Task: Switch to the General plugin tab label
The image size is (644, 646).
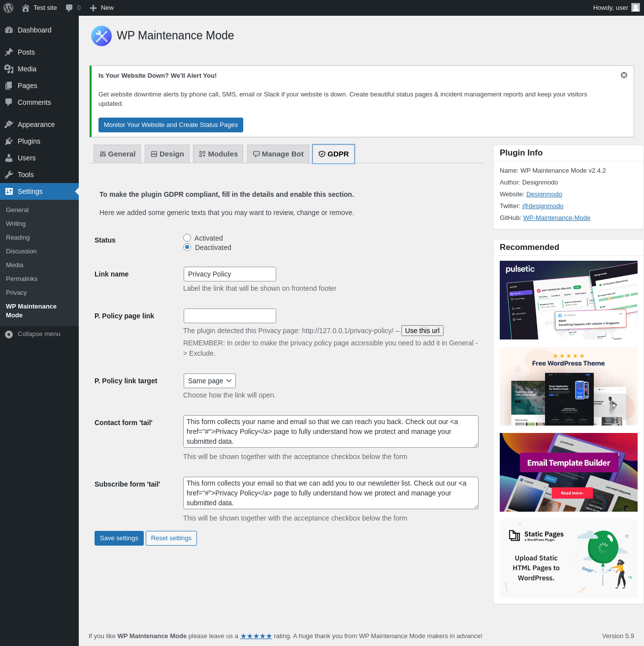Action: pos(122,154)
